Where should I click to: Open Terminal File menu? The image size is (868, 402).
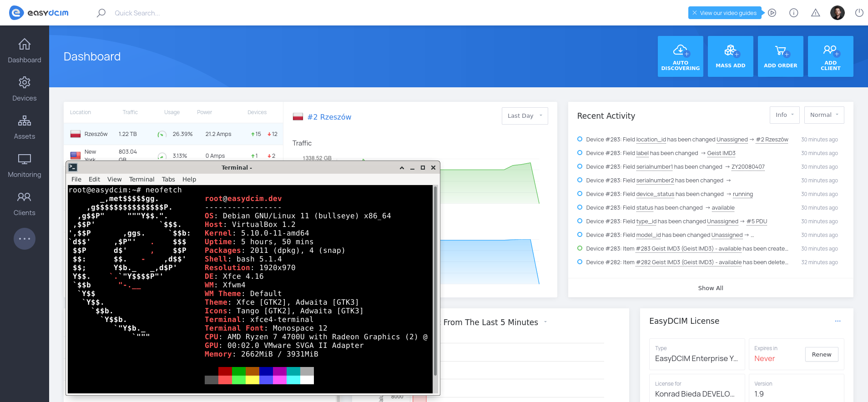tap(76, 179)
